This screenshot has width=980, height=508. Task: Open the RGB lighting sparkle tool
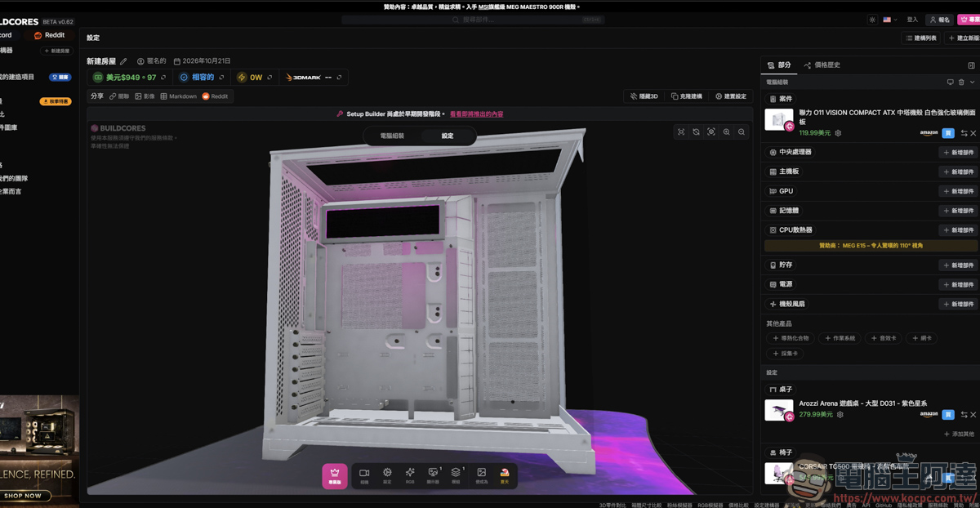(410, 475)
